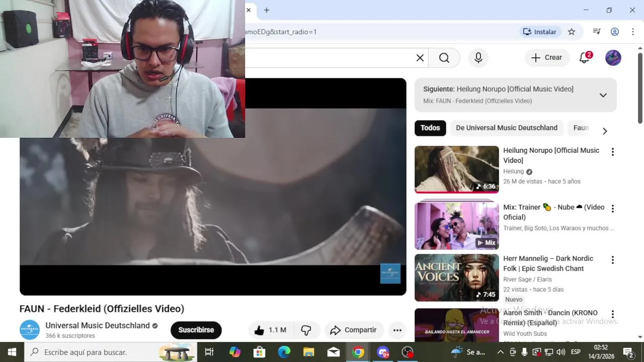Open File Explorer from taskbar
644x362 pixels.
pos(309,352)
